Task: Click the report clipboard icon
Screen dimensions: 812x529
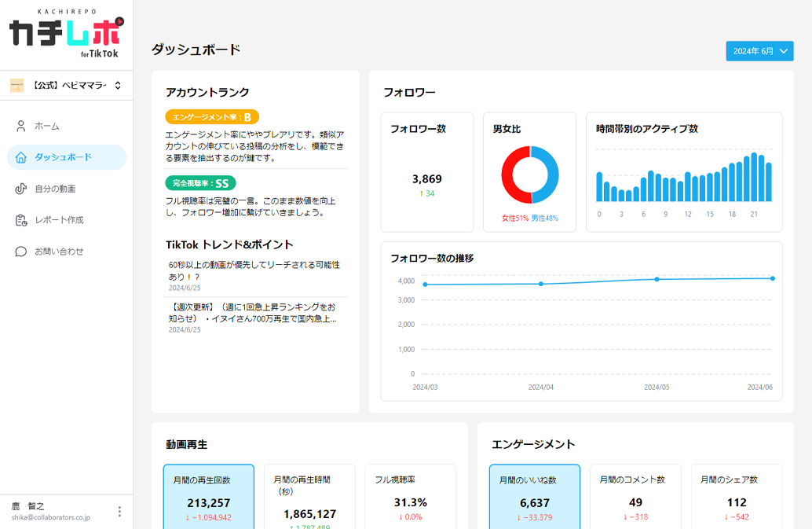Action: click(x=21, y=220)
